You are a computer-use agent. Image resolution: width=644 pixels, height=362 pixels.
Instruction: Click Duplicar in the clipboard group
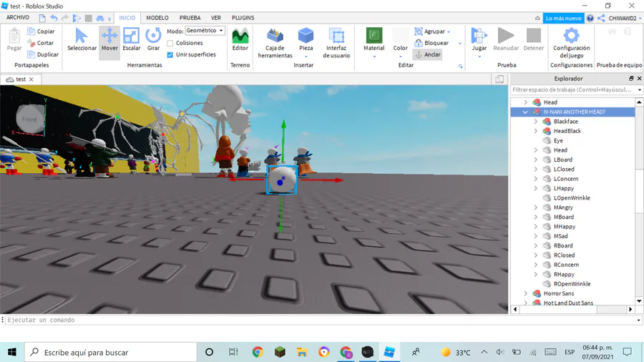[43, 54]
